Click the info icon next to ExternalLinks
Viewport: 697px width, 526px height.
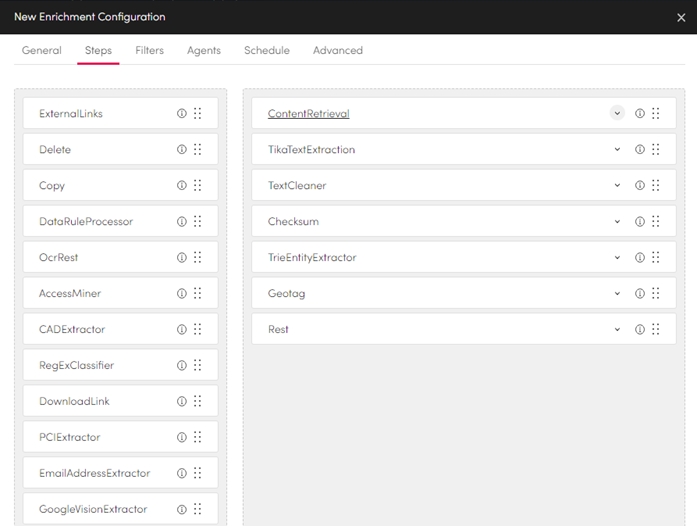(182, 114)
